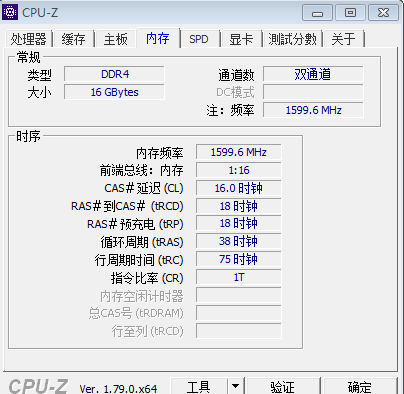Go to the SPD tab
This screenshot has width=404, height=394.
[x=199, y=39]
